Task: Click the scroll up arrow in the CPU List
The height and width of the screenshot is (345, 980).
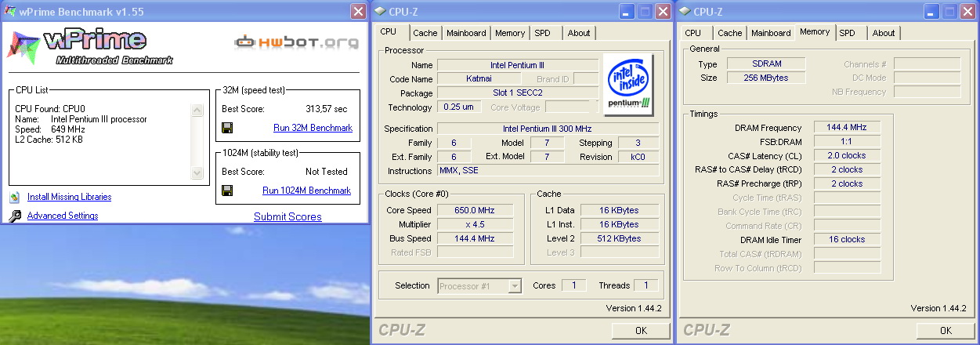Action: coord(197,110)
